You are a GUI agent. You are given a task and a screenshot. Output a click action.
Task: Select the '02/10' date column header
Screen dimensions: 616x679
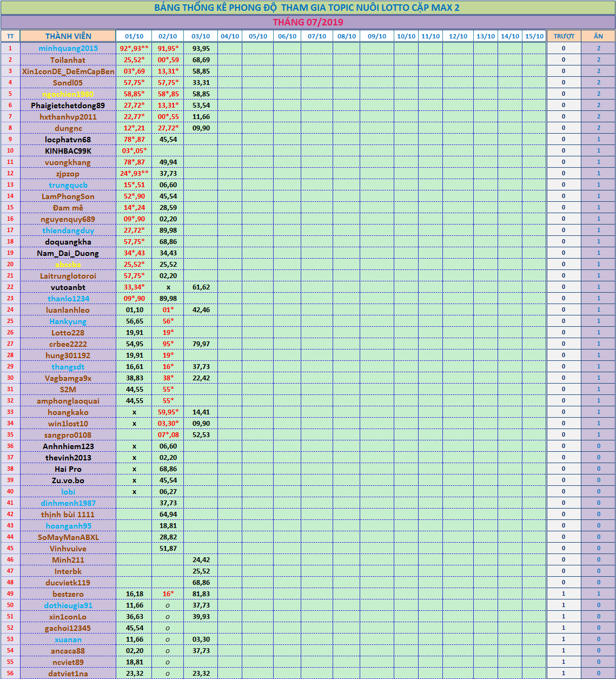click(x=168, y=36)
